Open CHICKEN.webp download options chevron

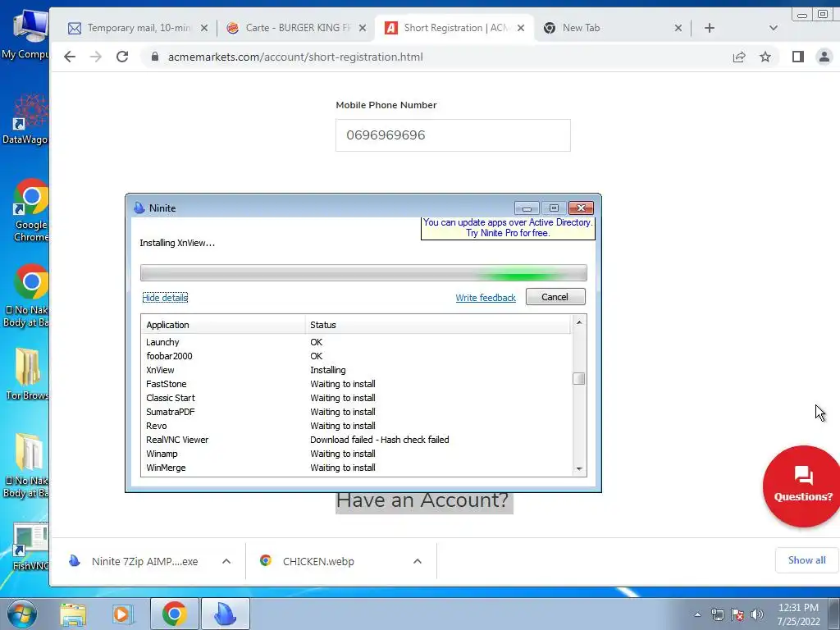pyautogui.click(x=418, y=561)
